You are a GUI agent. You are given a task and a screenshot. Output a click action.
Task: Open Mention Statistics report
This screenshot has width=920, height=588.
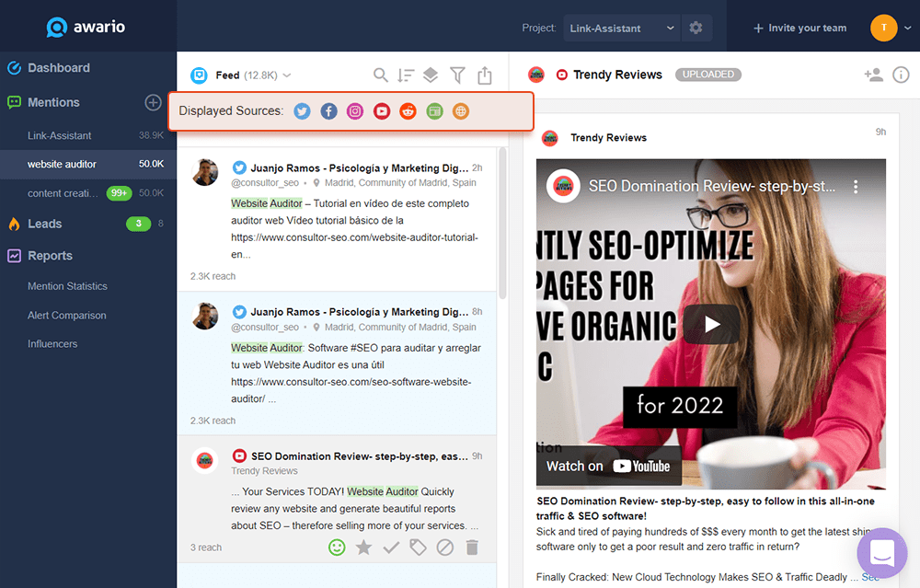pyautogui.click(x=67, y=286)
